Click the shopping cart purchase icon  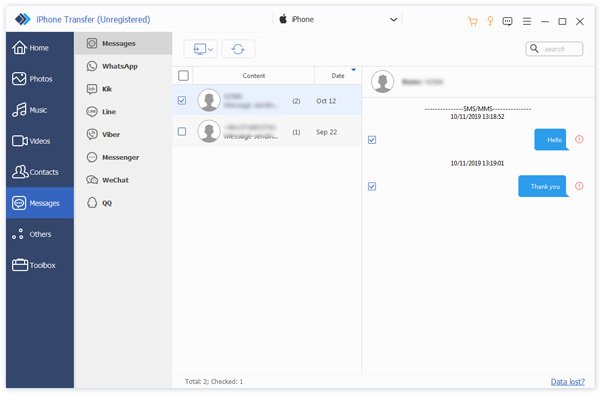473,21
